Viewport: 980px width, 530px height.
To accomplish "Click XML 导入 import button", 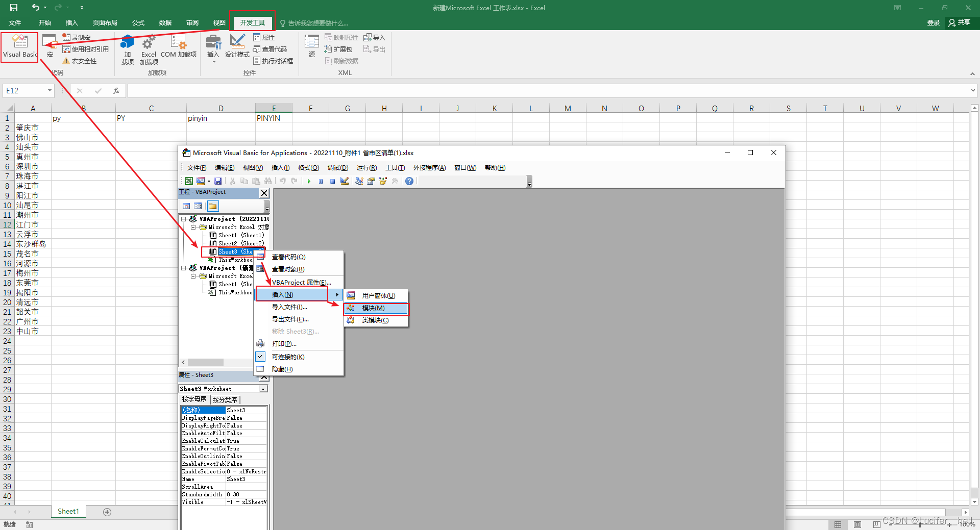I will (x=374, y=37).
